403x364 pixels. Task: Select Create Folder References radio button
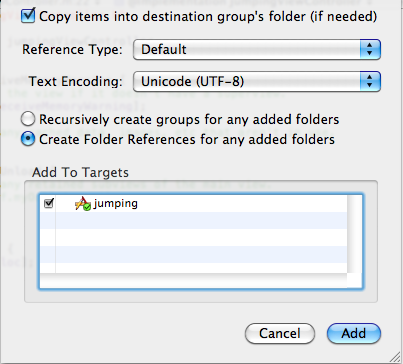(x=28, y=139)
